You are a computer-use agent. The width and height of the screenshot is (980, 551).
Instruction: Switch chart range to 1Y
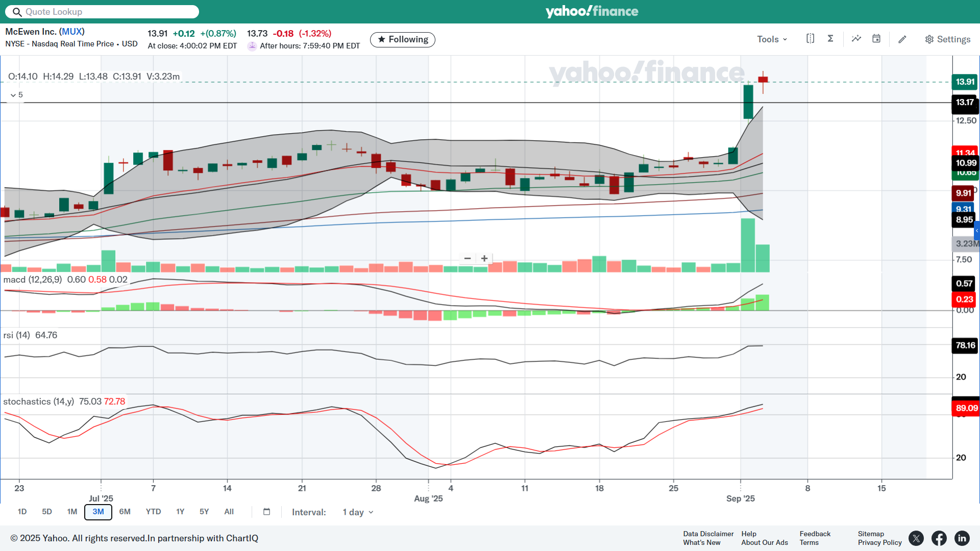(x=180, y=512)
